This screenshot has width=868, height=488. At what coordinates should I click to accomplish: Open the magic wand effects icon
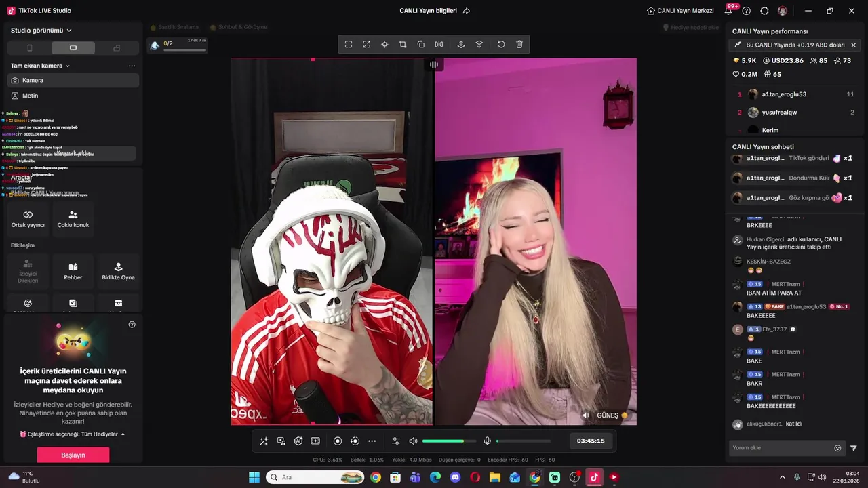click(x=264, y=441)
